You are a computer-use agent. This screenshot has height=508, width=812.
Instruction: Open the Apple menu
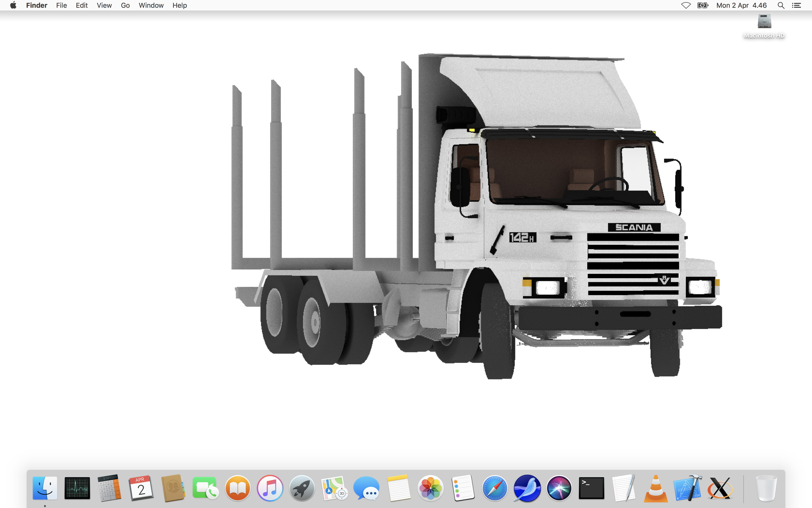coord(13,5)
